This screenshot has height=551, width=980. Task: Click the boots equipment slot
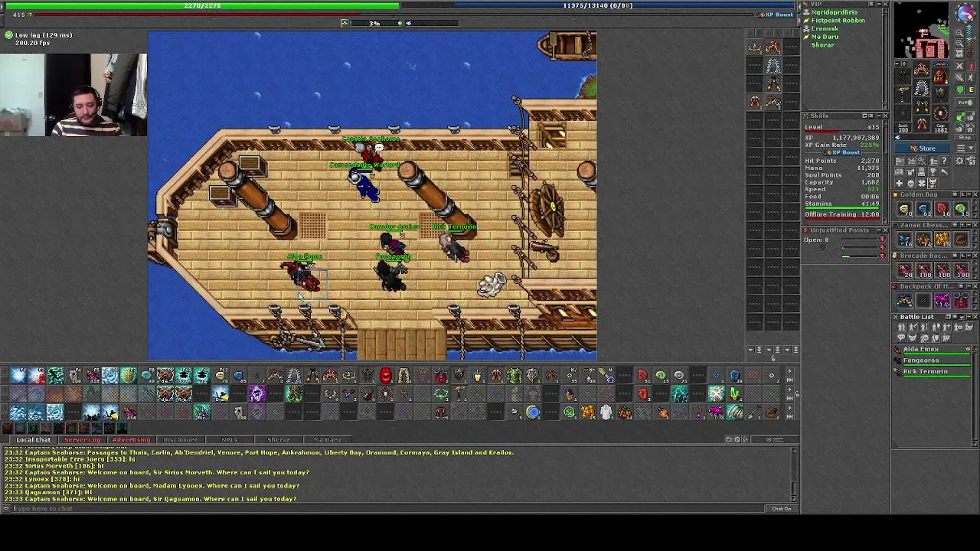(x=922, y=123)
